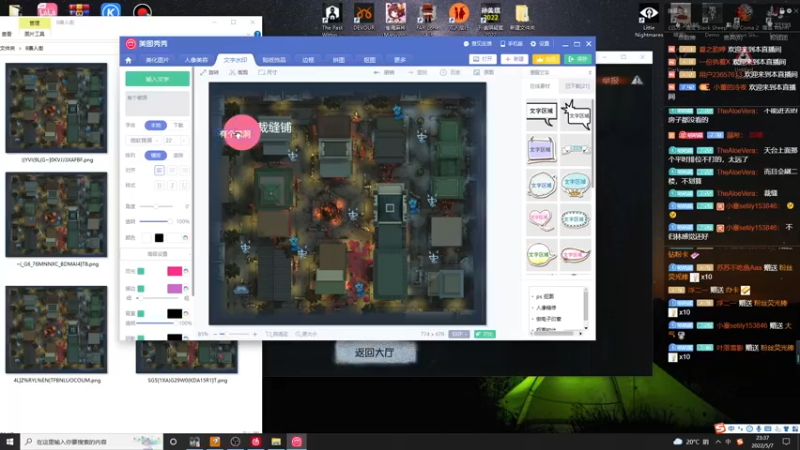
Task: Adjust the text transparency slider
Action: pos(156,221)
